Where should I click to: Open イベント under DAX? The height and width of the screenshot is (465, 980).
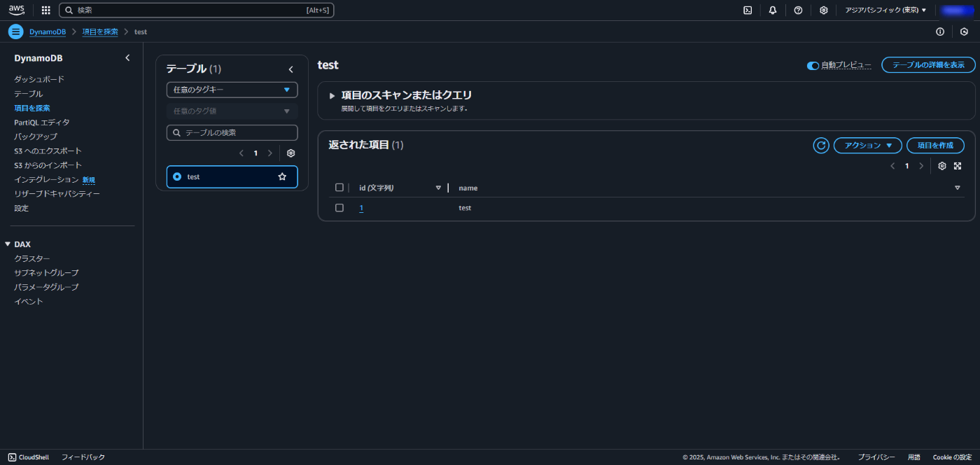coord(29,302)
